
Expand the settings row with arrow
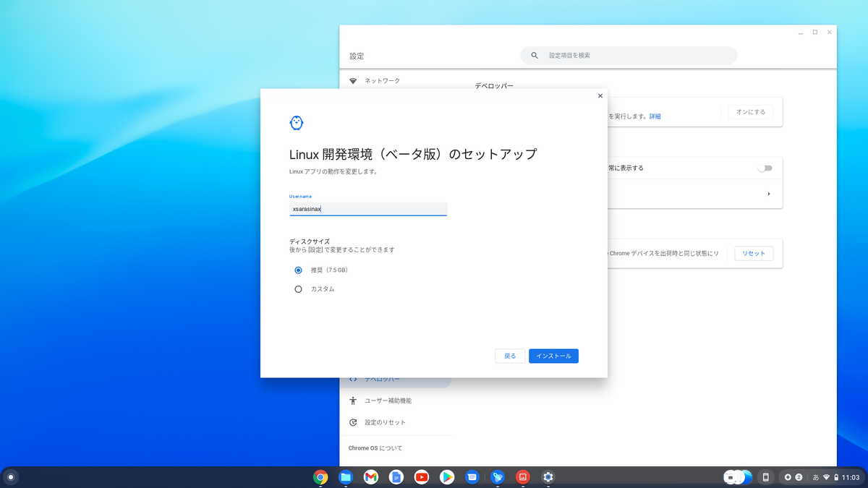click(769, 194)
